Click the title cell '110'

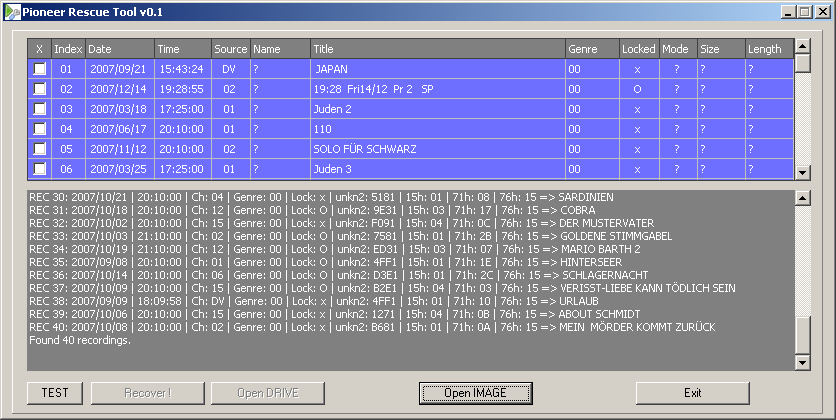pos(438,129)
